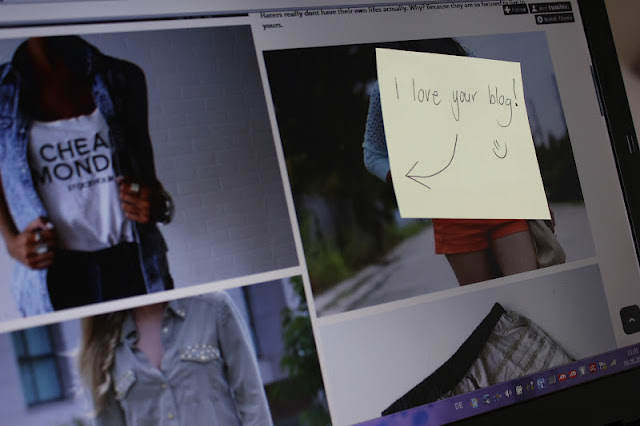
Task: Click the browser page vertical scrollbar
Action: click(597, 90)
